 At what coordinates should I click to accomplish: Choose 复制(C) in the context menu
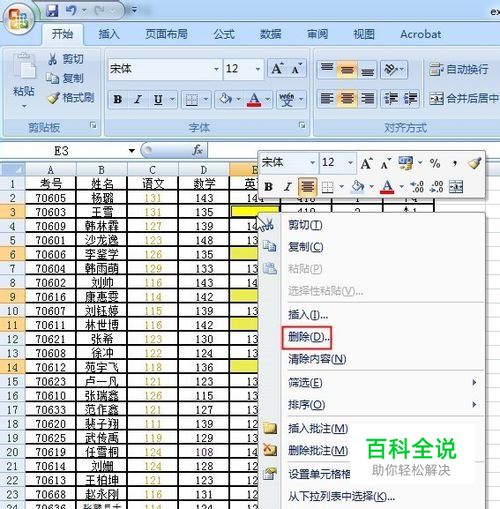[372, 247]
